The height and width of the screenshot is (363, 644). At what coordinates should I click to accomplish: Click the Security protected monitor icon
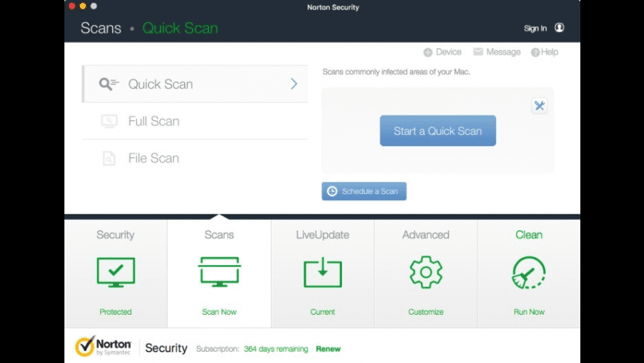(x=115, y=272)
